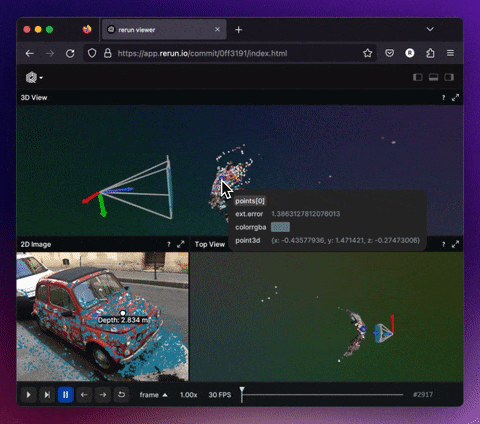480x424 pixels.
Task: Open help for the 2D Image view
Action: coord(169,244)
